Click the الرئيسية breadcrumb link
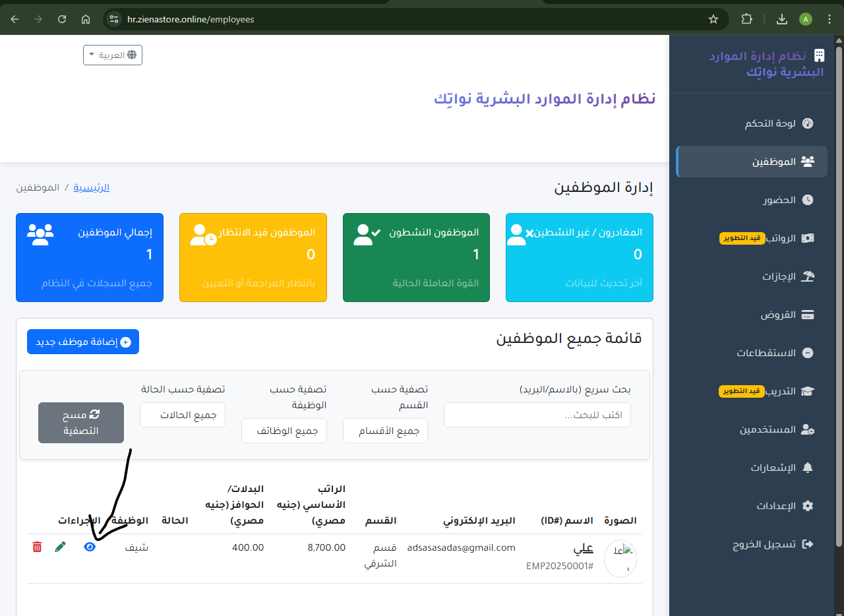 coord(91,187)
